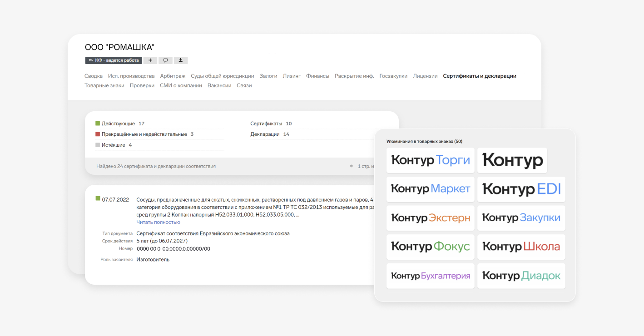Viewport: 644px width, 336px height.
Task: Open the СМИ о компании tab
Action: tap(181, 85)
